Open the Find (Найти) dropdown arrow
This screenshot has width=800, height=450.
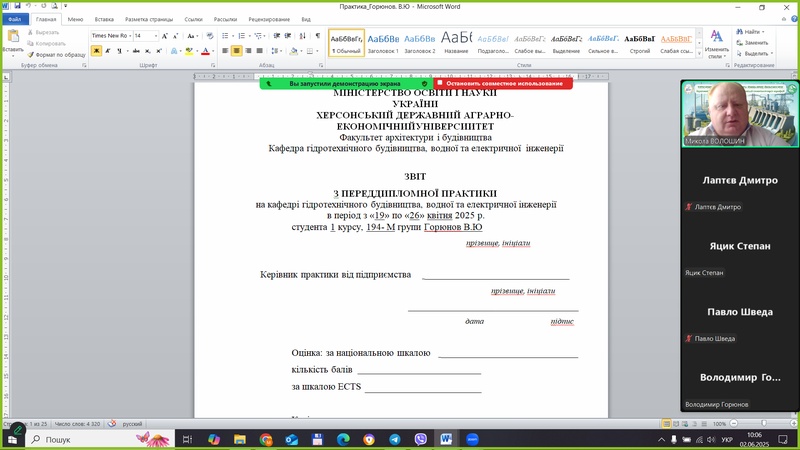pos(763,32)
